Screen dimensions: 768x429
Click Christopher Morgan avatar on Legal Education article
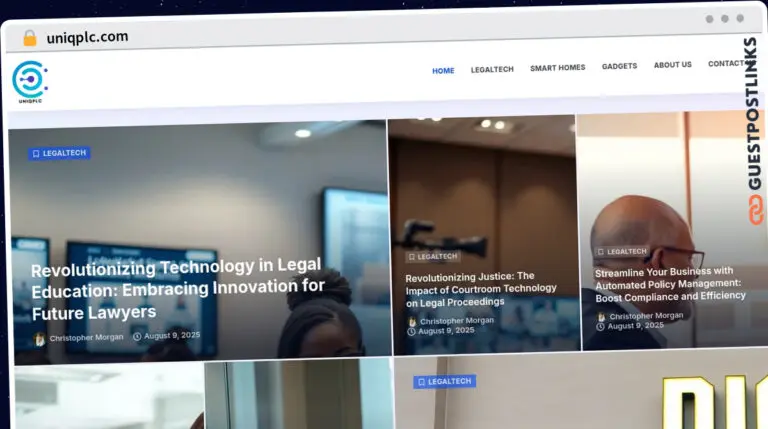(x=39, y=339)
